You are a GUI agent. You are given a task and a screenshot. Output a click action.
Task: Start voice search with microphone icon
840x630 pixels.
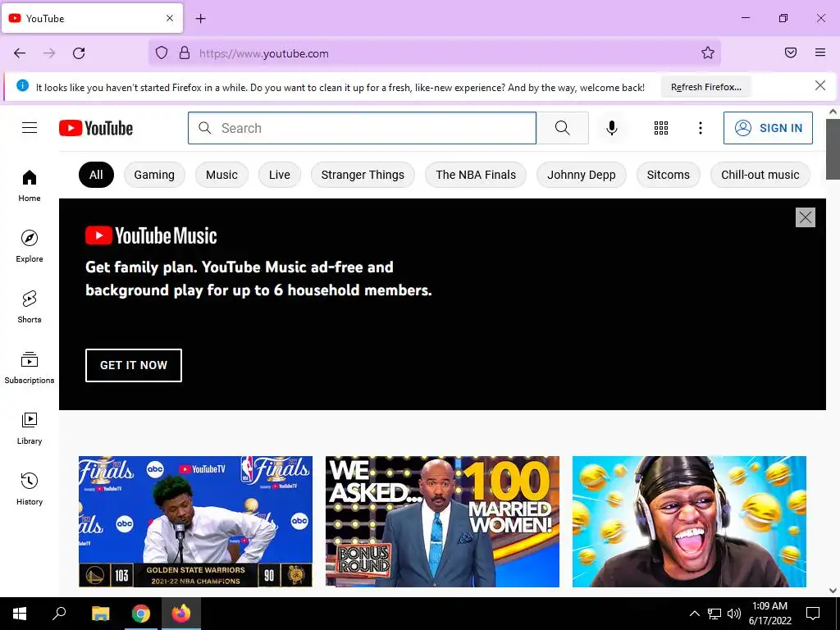click(x=612, y=128)
